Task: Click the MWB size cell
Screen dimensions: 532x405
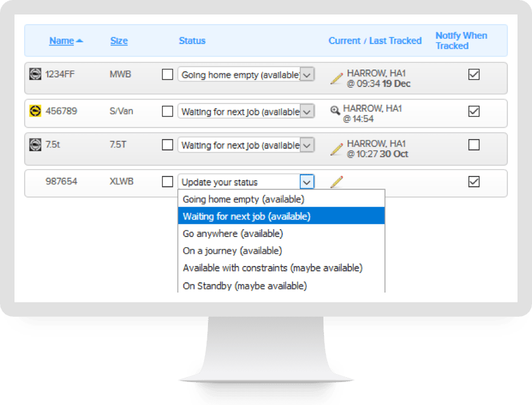Action: (x=120, y=74)
